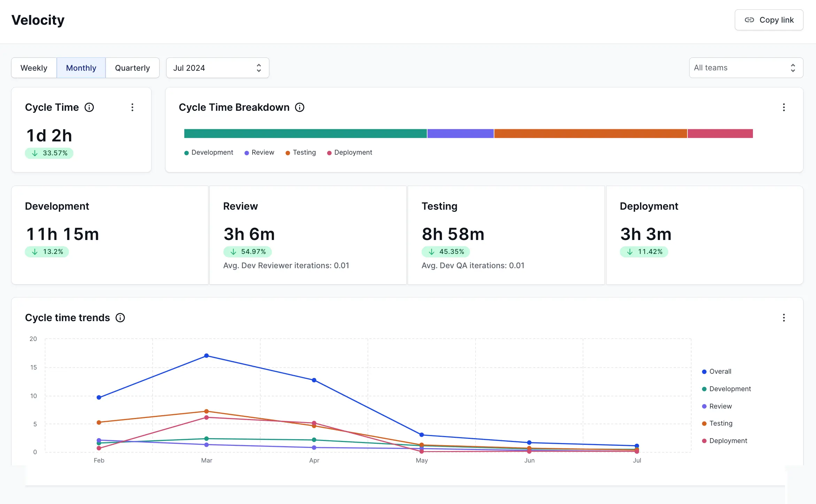Click the link icon in Copy link

[749, 20]
